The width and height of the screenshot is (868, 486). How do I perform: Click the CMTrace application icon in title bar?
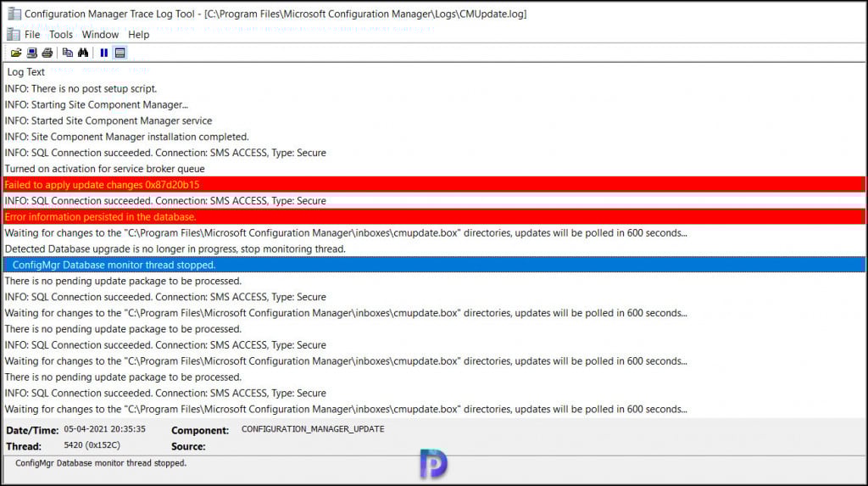[x=14, y=14]
